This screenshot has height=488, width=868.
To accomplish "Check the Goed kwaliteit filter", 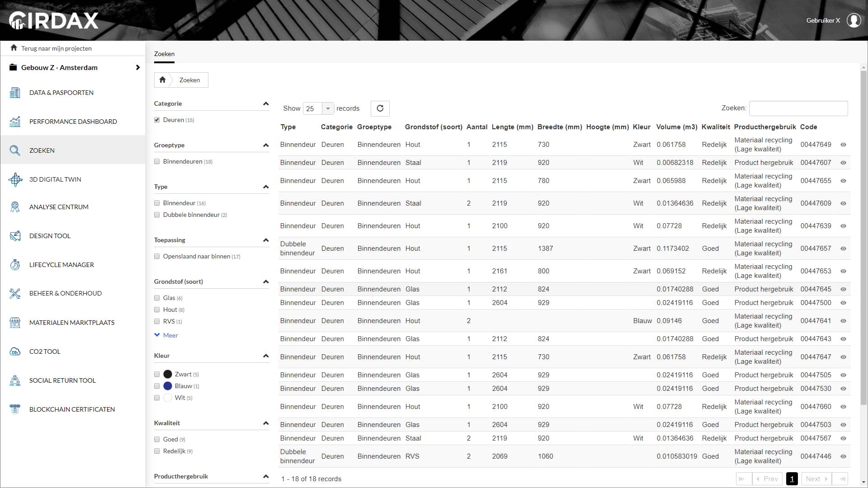I will click(x=157, y=439).
